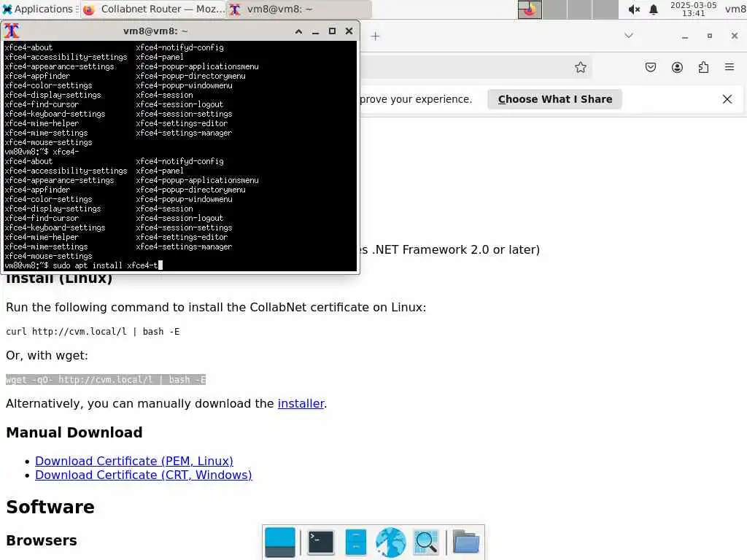Click the Choose What I Share button
The height and width of the screenshot is (560, 747).
tap(554, 99)
